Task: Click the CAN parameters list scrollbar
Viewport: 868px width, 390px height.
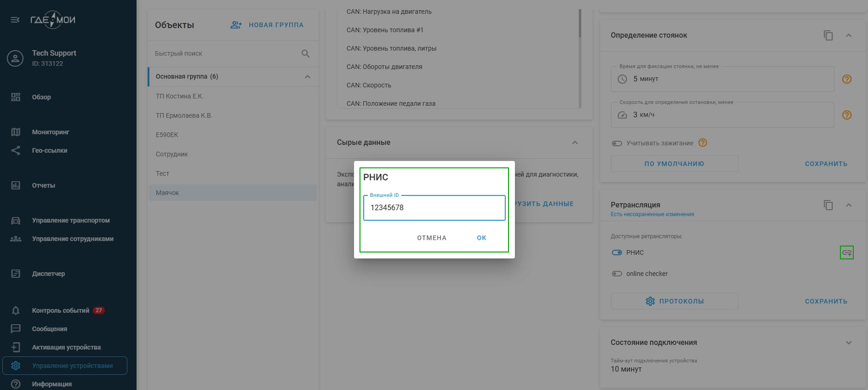Action: (580, 24)
